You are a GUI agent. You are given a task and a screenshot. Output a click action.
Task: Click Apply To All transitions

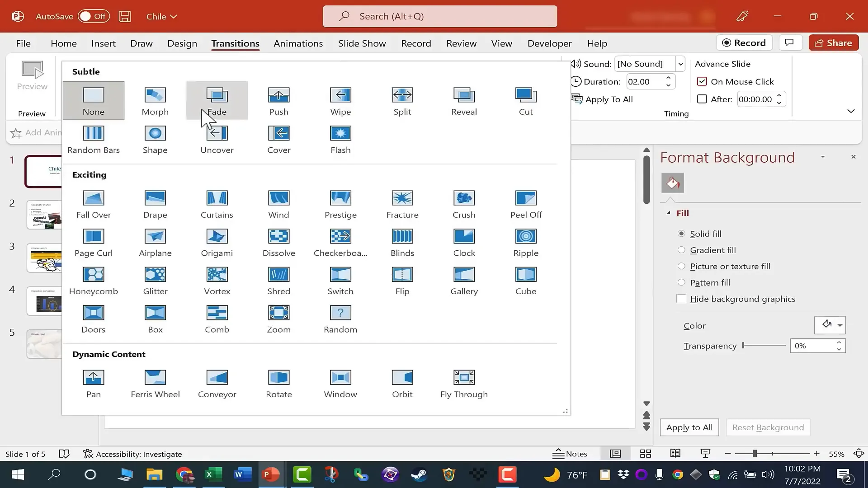602,99
